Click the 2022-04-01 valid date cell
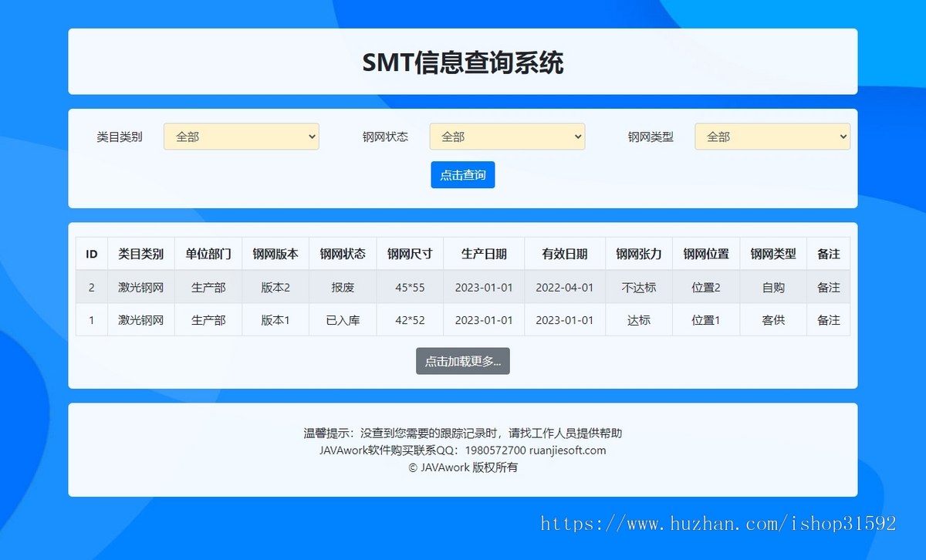Image resolution: width=926 pixels, height=560 pixels. [565, 287]
